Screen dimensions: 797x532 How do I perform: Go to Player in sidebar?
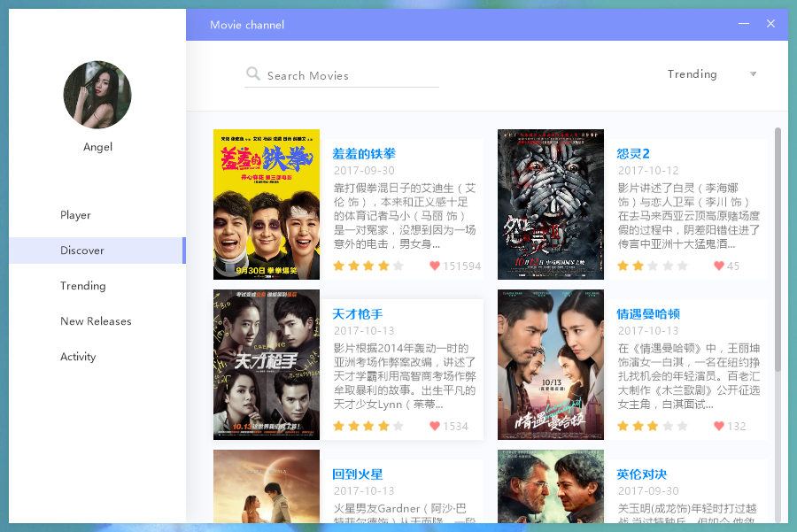tap(97, 215)
